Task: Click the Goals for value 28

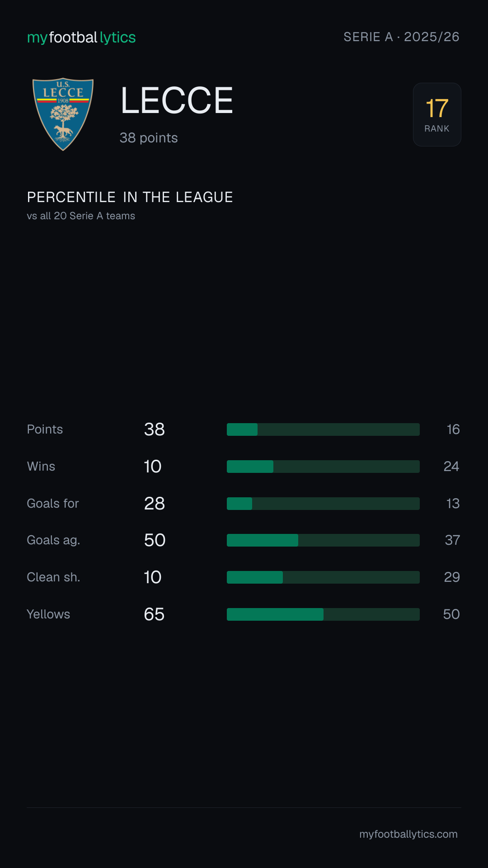Action: pos(155,504)
